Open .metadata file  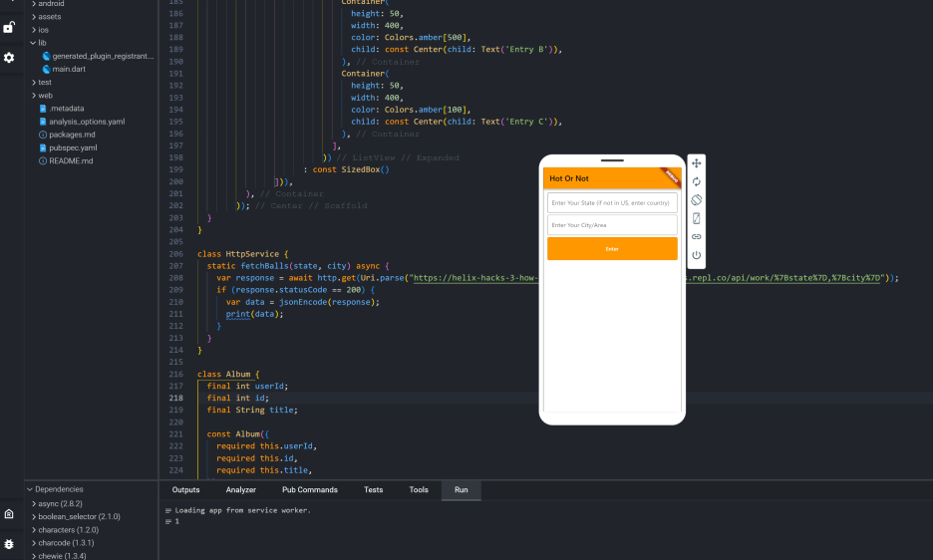pyautogui.click(x=67, y=109)
